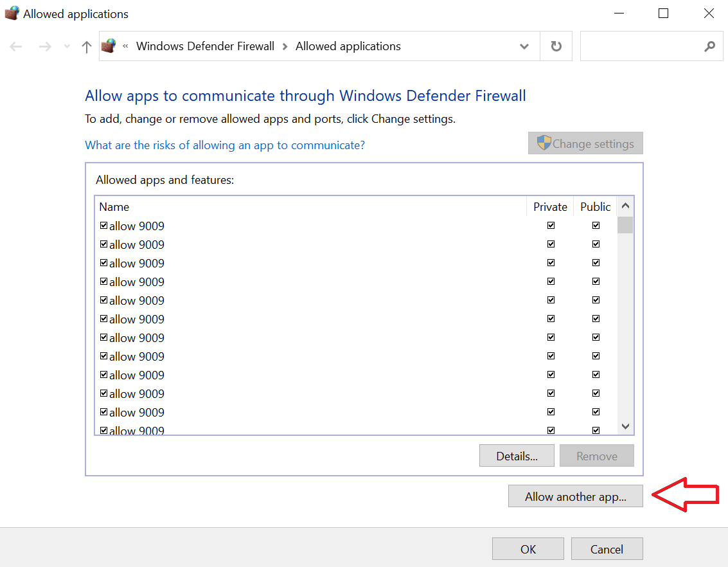Viewport: 728px width, 567px height.
Task: Click the breadcrumb overflow chevrons icon
Action: 125,46
